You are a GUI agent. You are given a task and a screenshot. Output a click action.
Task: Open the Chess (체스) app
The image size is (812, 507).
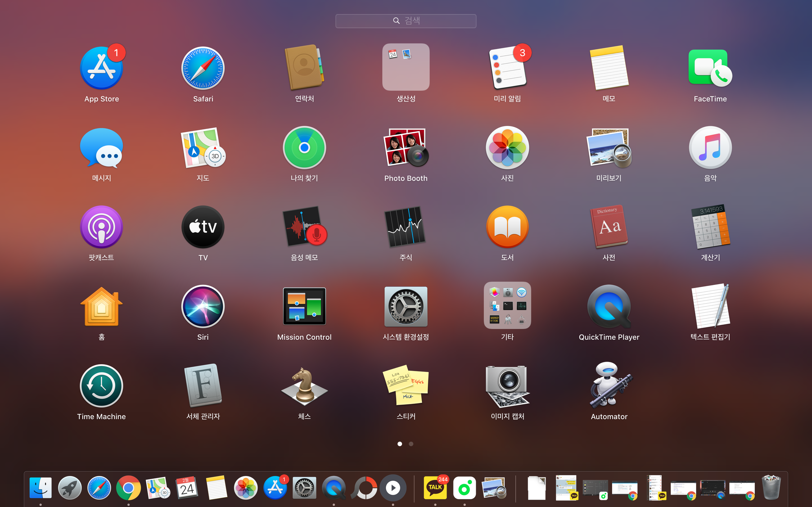click(x=304, y=386)
